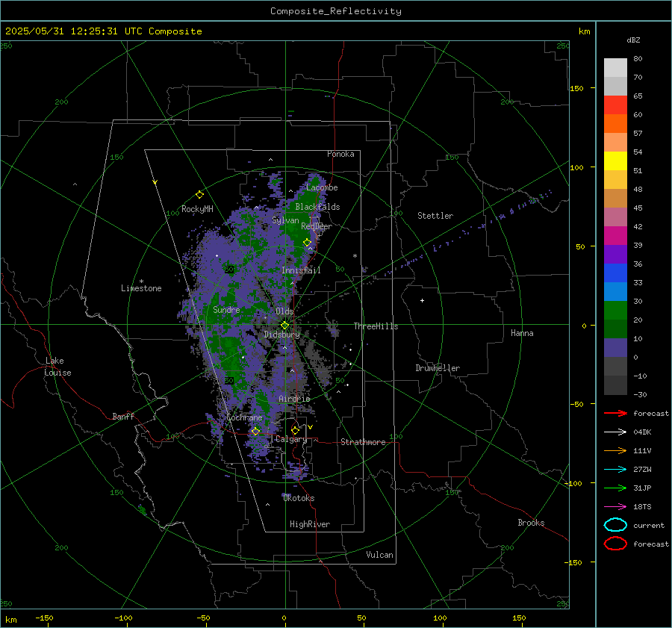The height and width of the screenshot is (628, 672).
Task: Click the 150 value on right axis
Action: 577,88
